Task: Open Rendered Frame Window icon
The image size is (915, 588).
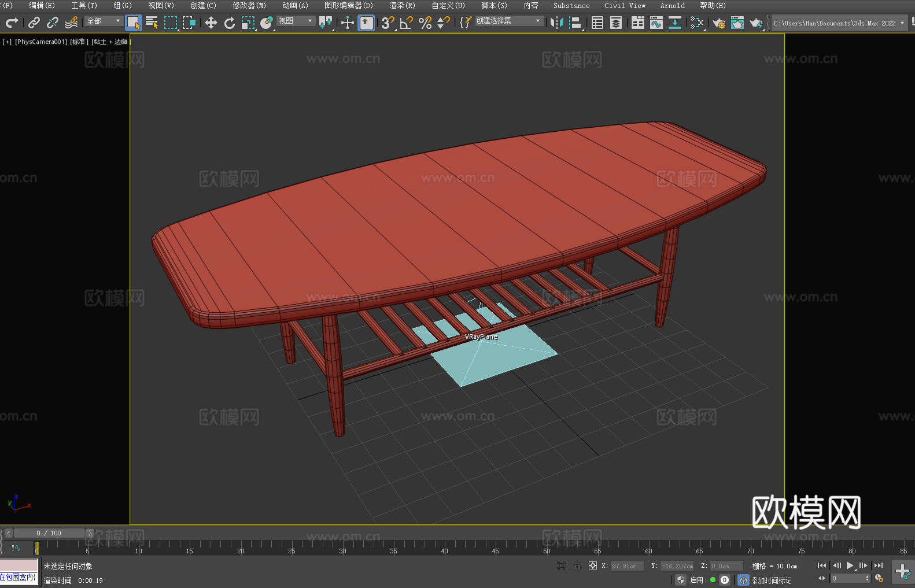Action: pyautogui.click(x=737, y=23)
